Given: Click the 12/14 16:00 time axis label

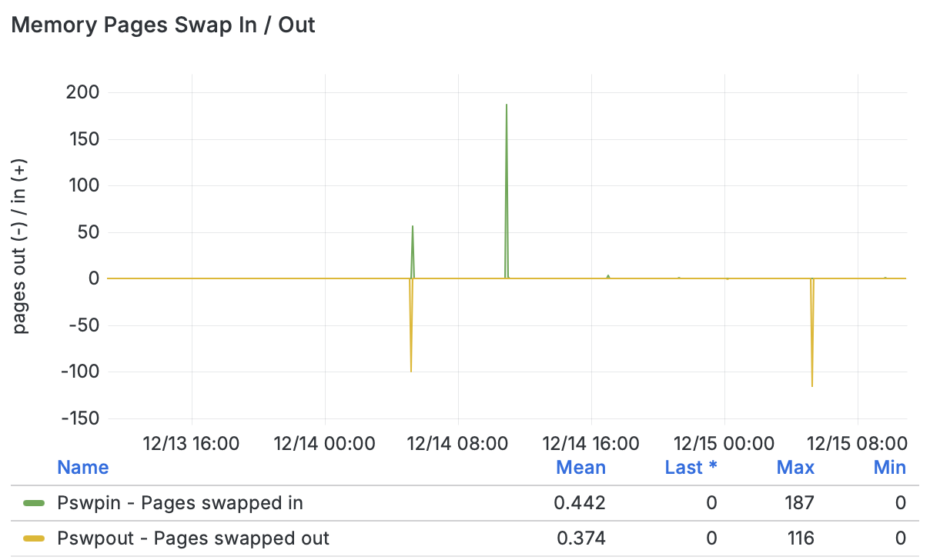Looking at the screenshot, I should (590, 444).
